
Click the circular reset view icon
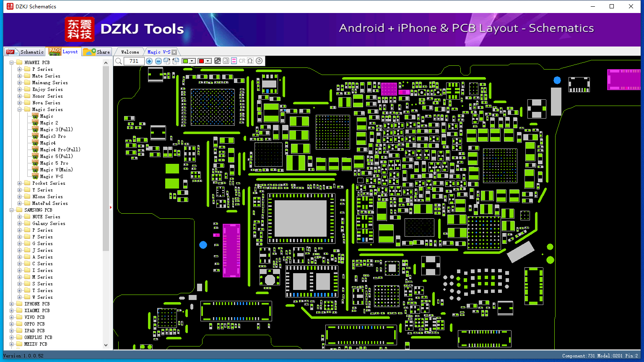click(259, 61)
